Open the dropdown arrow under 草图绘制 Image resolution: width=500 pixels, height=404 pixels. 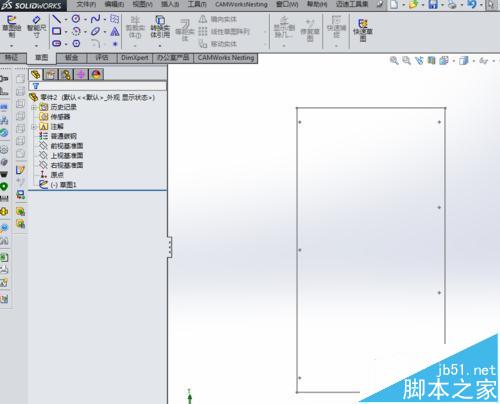[x=12, y=46]
